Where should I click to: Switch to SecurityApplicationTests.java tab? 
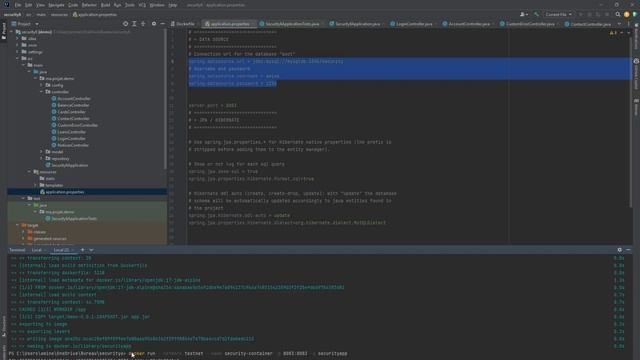pos(290,24)
